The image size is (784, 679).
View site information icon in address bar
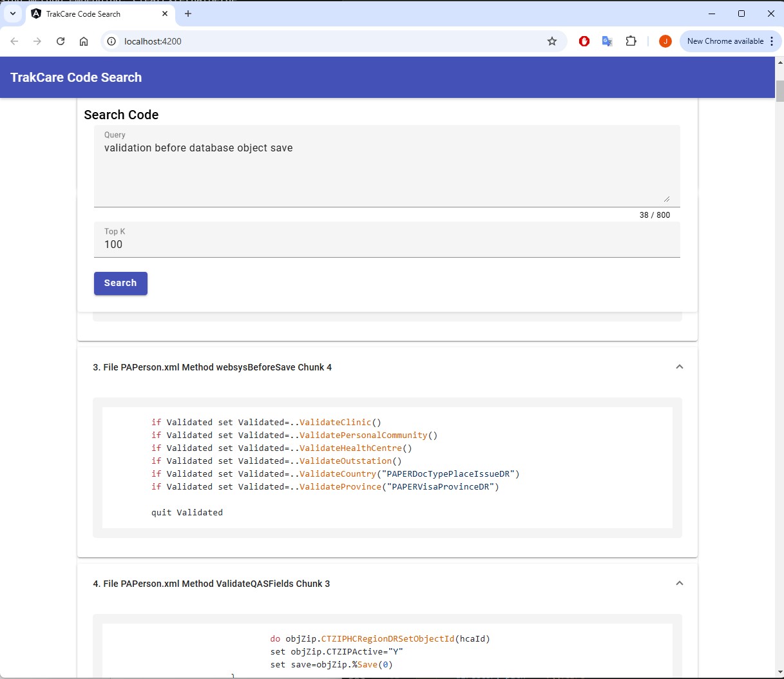[111, 41]
